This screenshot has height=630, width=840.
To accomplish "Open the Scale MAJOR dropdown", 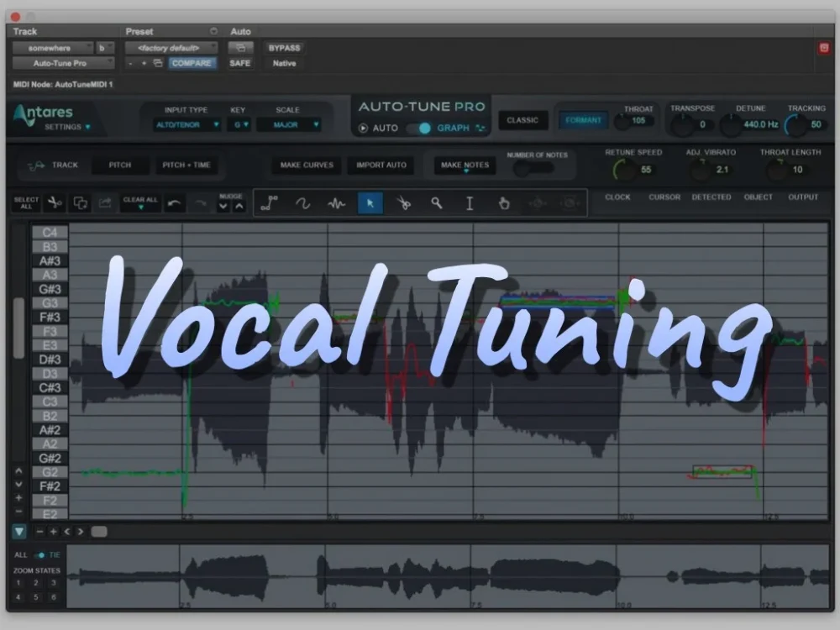I will pyautogui.click(x=289, y=125).
